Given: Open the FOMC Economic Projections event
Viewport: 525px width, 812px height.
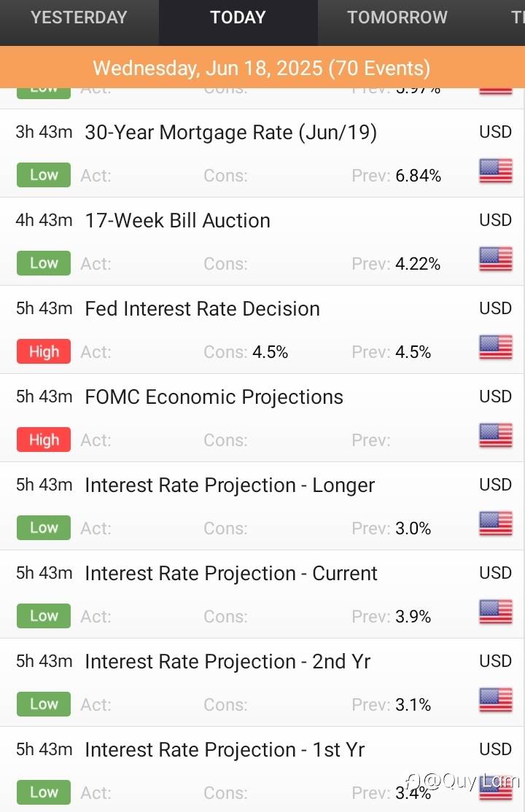Looking at the screenshot, I should point(214,397).
